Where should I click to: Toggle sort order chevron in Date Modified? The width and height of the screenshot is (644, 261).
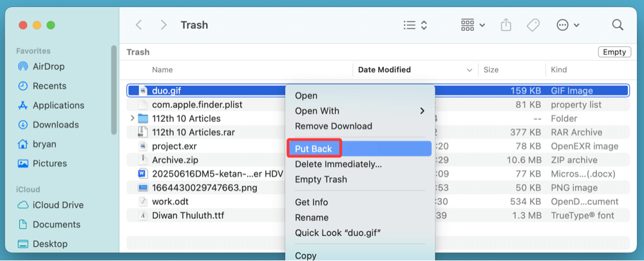(x=469, y=70)
